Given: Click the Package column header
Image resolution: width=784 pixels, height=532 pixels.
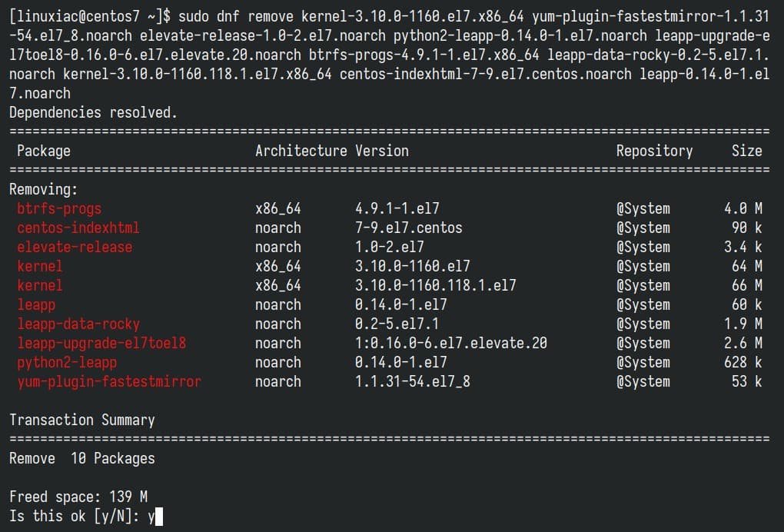Looking at the screenshot, I should tap(44, 151).
